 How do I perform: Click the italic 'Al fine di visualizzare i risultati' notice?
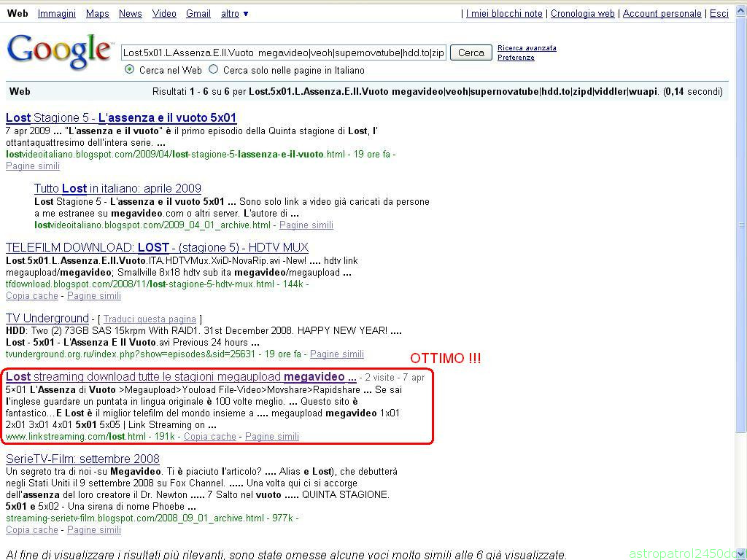click(286, 555)
